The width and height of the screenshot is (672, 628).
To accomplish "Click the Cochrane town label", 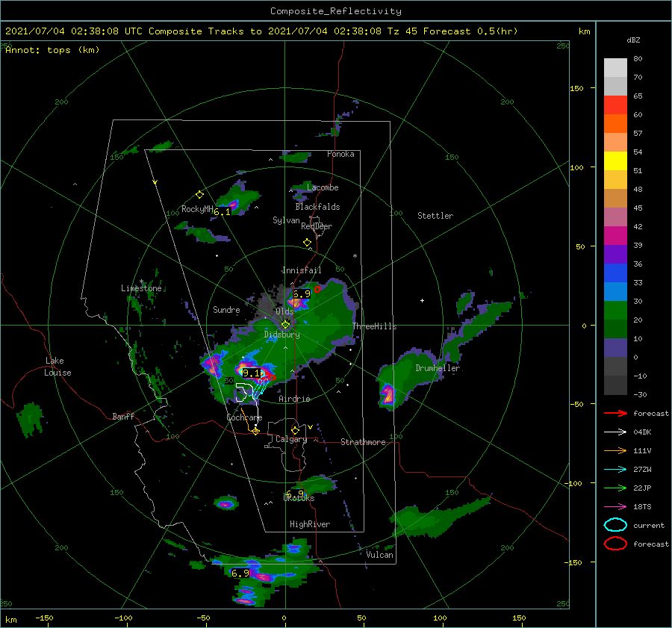I will point(244,417).
